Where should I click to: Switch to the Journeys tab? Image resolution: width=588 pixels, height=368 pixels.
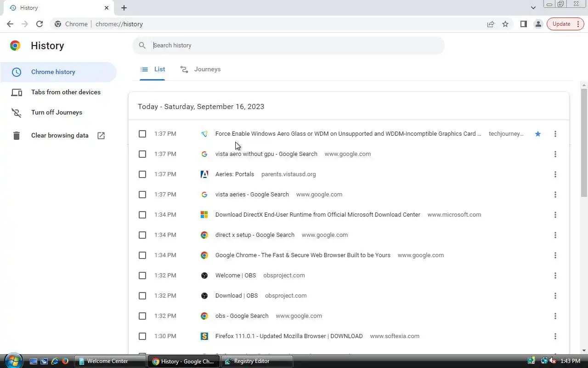(x=200, y=69)
